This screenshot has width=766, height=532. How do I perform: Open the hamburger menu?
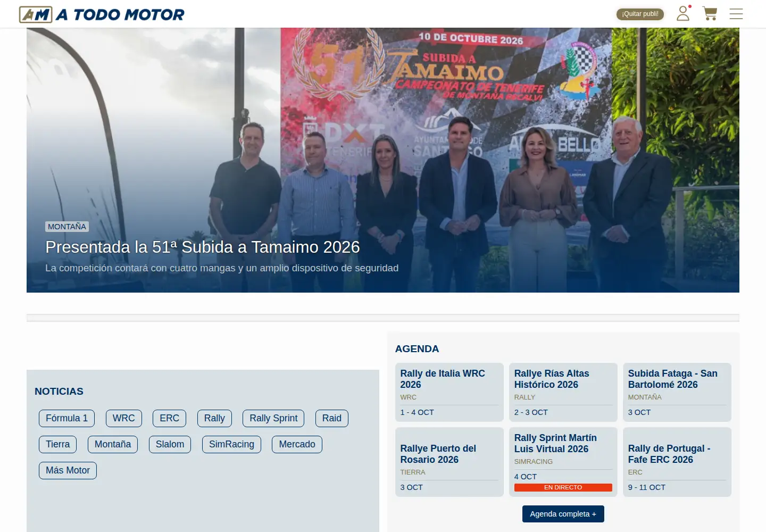coord(736,14)
